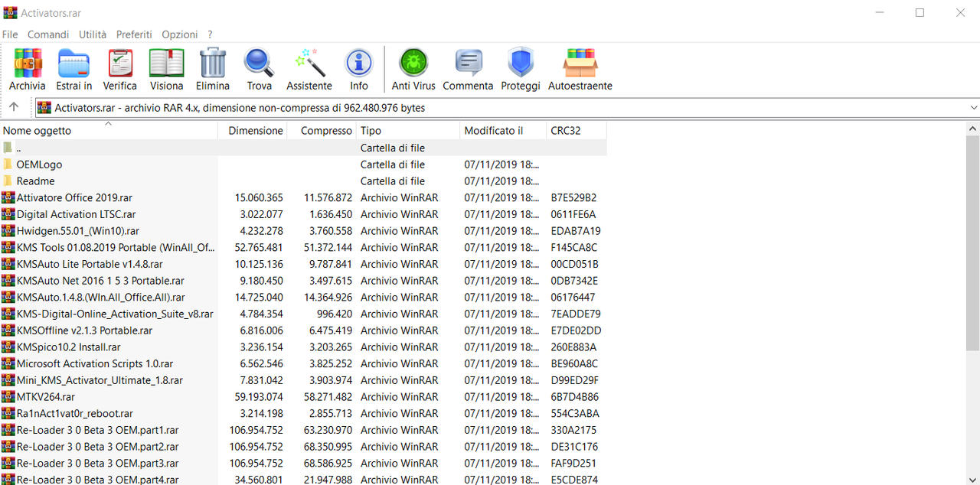Open the ? help menu
The image size is (980, 485).
click(x=210, y=34)
